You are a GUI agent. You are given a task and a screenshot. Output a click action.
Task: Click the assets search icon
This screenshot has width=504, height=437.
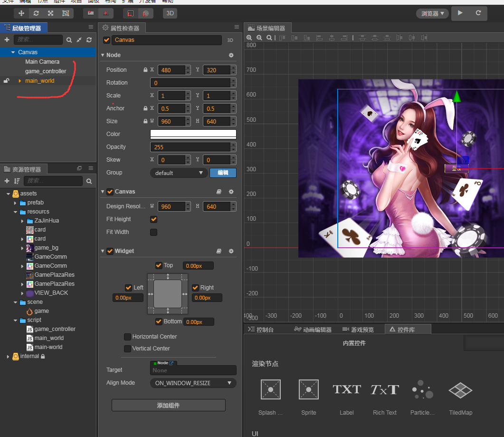click(89, 181)
